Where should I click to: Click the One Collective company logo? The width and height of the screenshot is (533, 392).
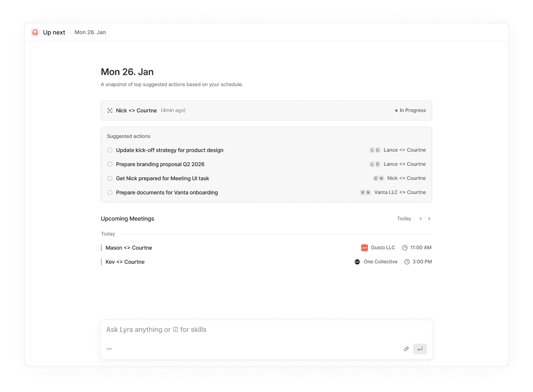(x=357, y=262)
